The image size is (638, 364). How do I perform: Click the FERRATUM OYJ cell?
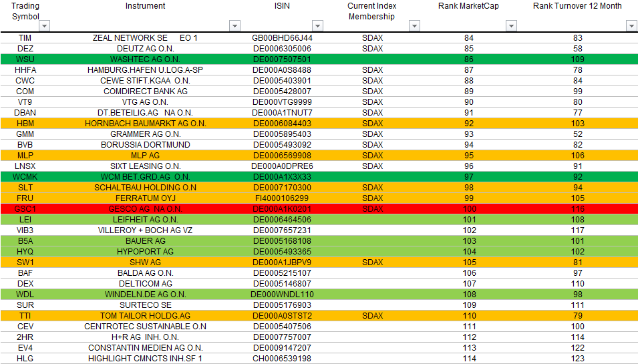coord(145,198)
